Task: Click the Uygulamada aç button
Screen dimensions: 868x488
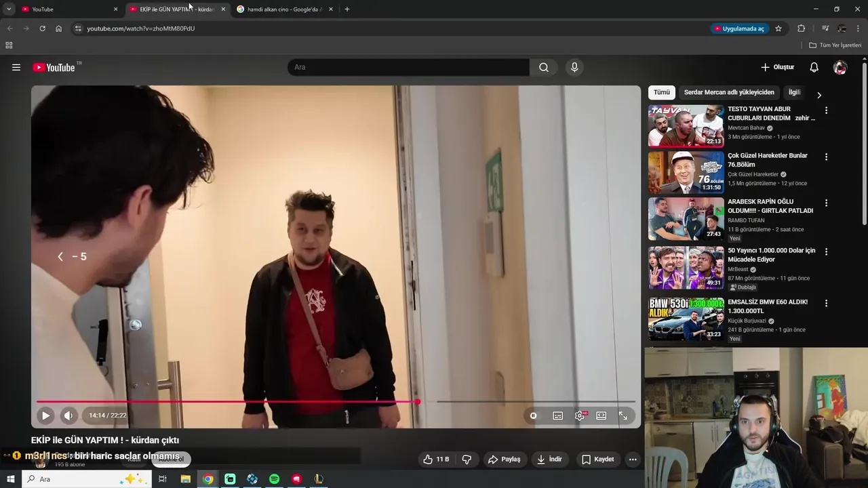Action: [738, 28]
